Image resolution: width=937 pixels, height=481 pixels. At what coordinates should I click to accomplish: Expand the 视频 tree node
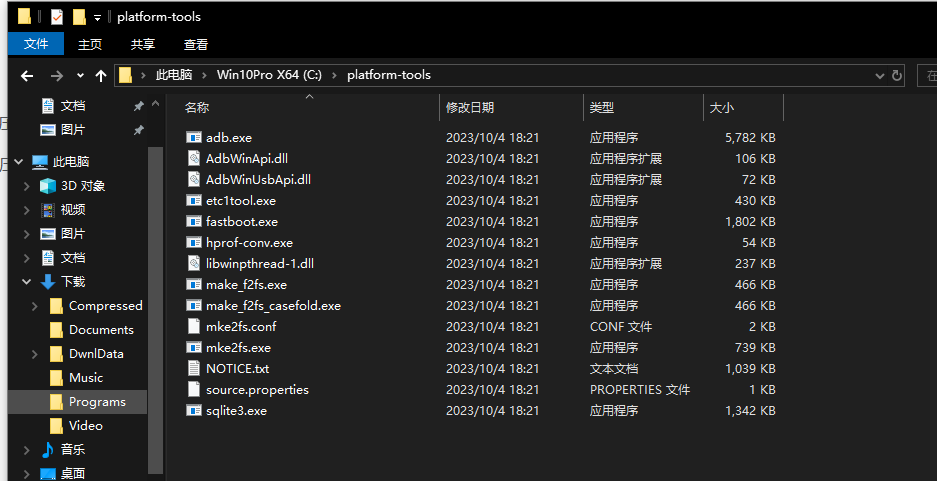27,210
